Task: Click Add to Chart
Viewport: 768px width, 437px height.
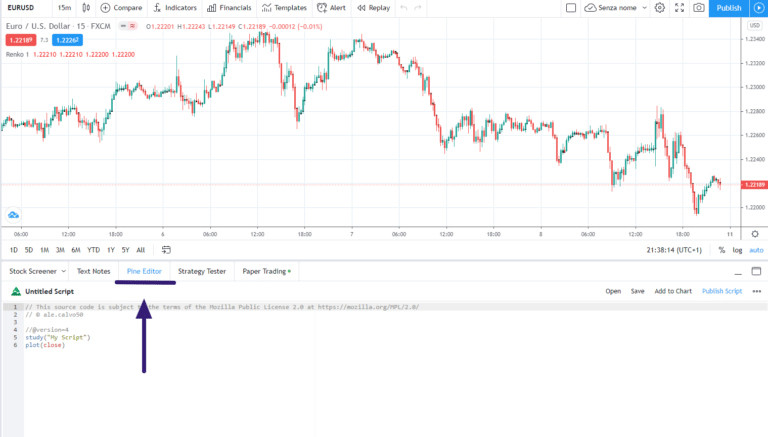Action: (673, 291)
